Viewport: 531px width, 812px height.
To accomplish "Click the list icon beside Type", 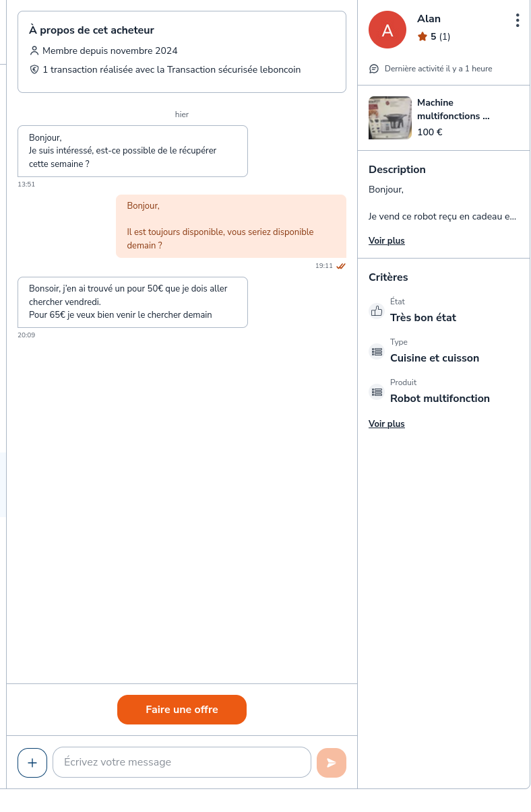I will pos(377,351).
